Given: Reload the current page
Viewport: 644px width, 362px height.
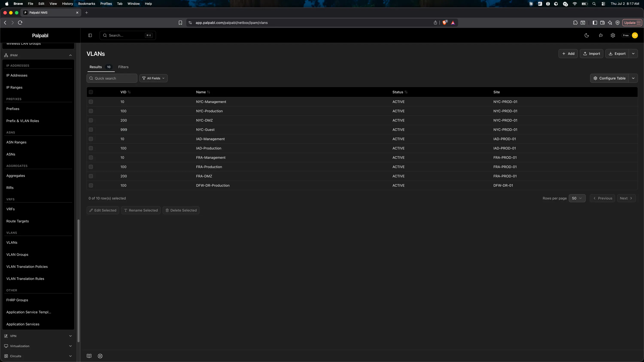Looking at the screenshot, I should (x=20, y=23).
